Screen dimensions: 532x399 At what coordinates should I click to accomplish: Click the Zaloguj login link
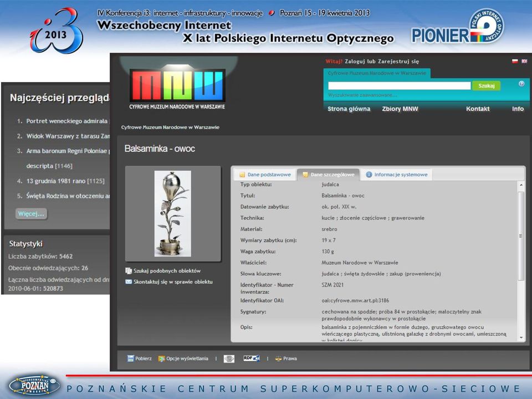[x=355, y=62]
